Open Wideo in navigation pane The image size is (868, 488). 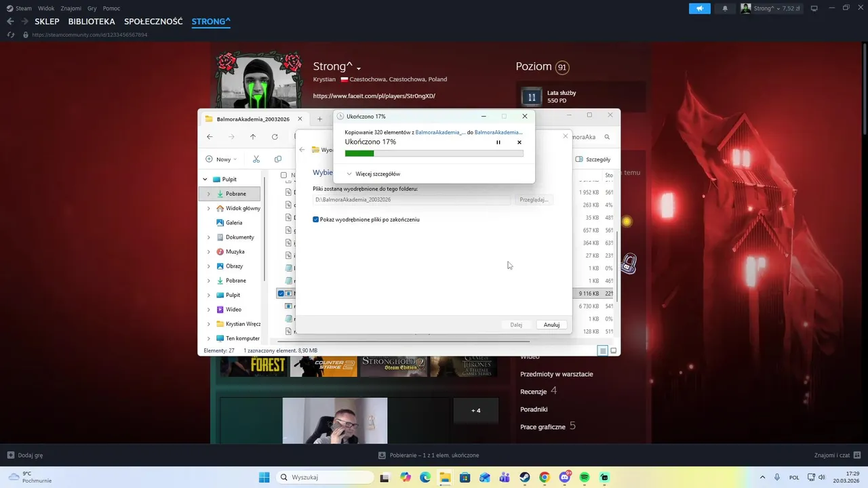233,310
